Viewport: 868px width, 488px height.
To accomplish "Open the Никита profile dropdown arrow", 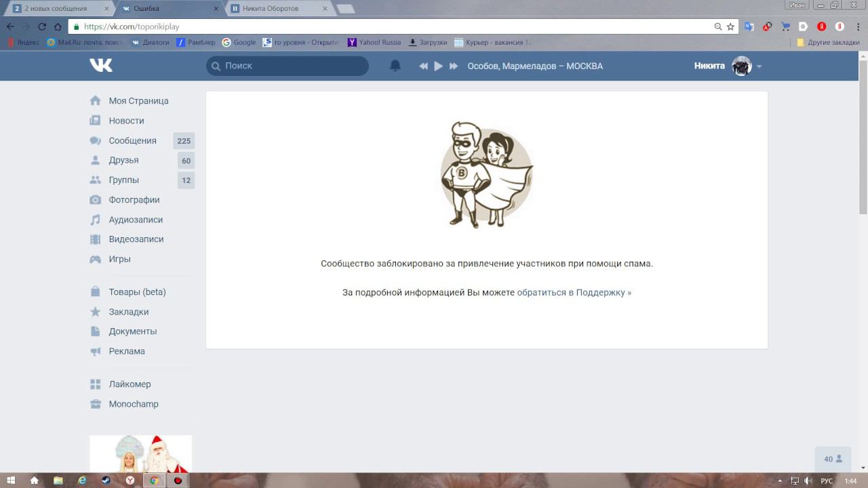I will click(x=759, y=66).
